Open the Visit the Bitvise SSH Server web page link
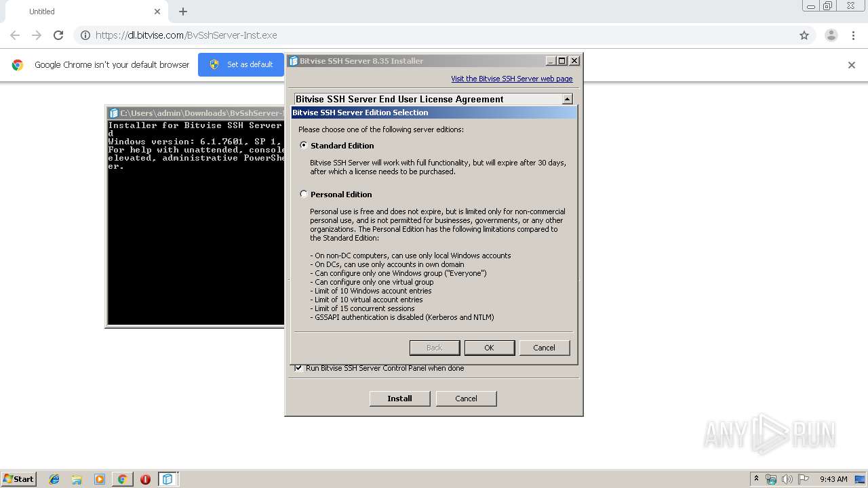Viewport: 868px width, 488px height. (512, 79)
